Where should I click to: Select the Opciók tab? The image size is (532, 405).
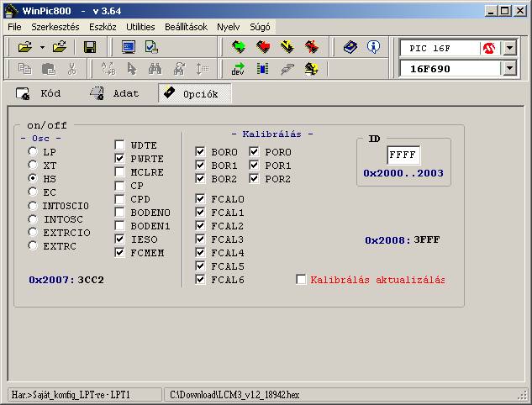pos(195,93)
